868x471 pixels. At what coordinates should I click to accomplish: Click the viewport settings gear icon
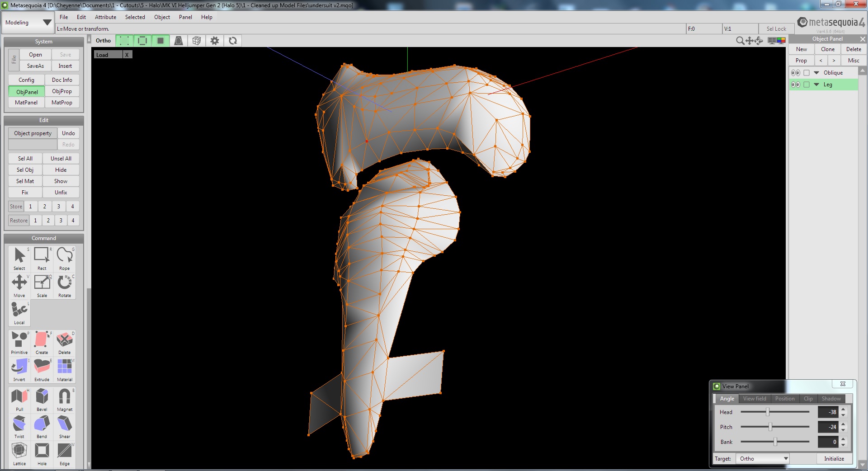click(215, 41)
